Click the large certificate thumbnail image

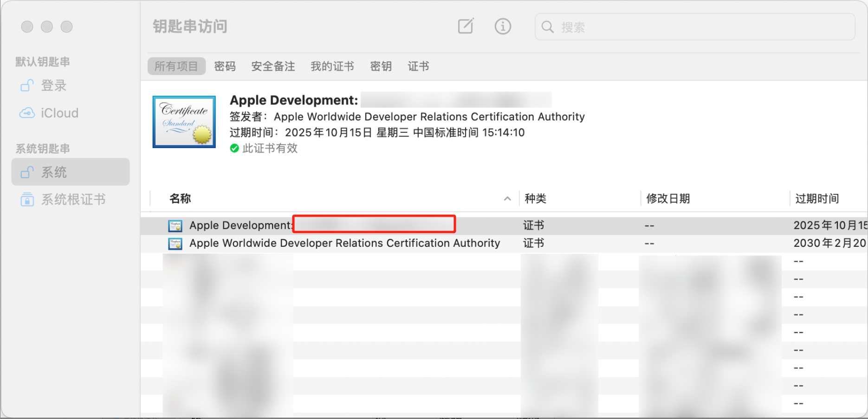[x=184, y=122]
